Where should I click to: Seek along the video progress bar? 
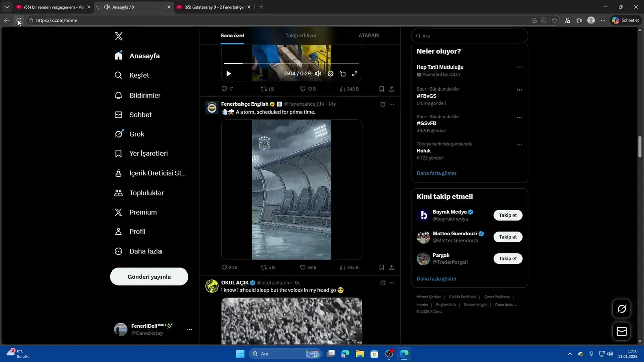pos(292,64)
